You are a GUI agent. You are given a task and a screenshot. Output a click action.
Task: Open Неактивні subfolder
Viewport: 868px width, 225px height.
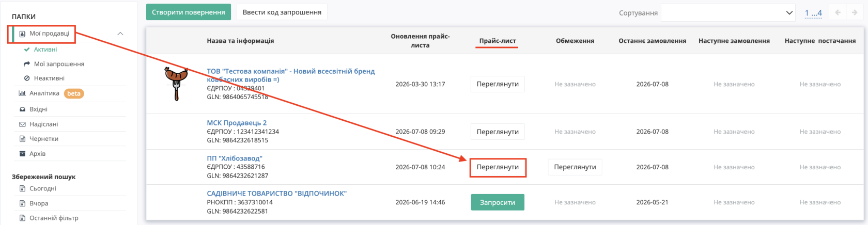[49, 78]
